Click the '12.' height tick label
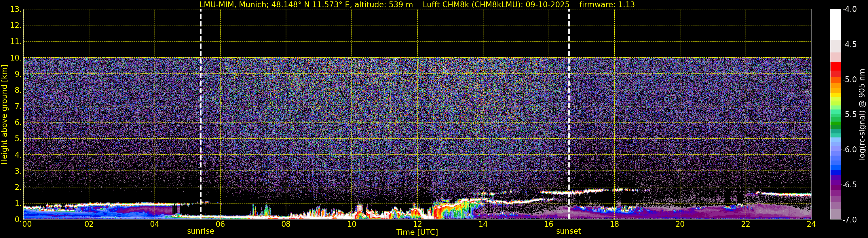The width and height of the screenshot is (868, 238). click(16, 26)
